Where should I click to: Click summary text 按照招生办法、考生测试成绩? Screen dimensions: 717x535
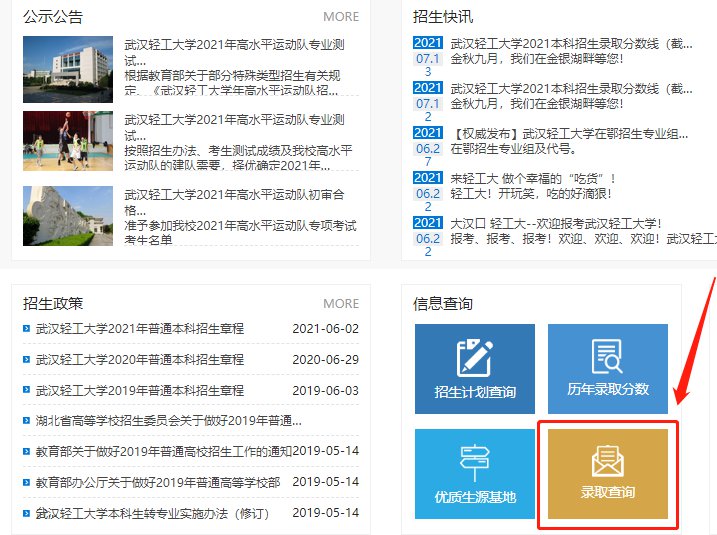click(238, 157)
